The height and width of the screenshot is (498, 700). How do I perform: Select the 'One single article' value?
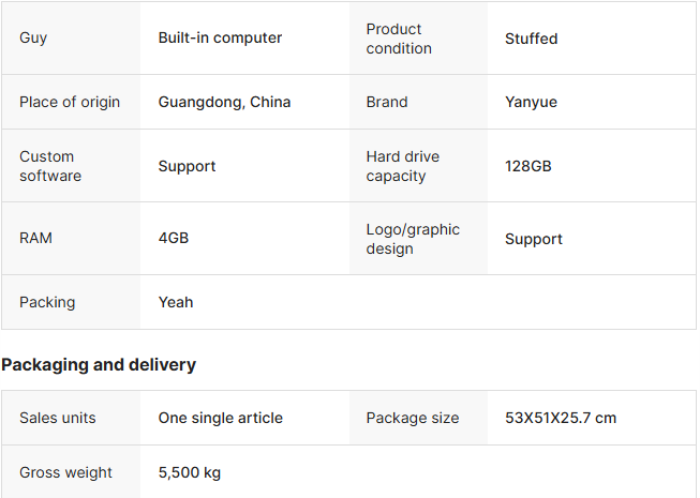tap(220, 418)
